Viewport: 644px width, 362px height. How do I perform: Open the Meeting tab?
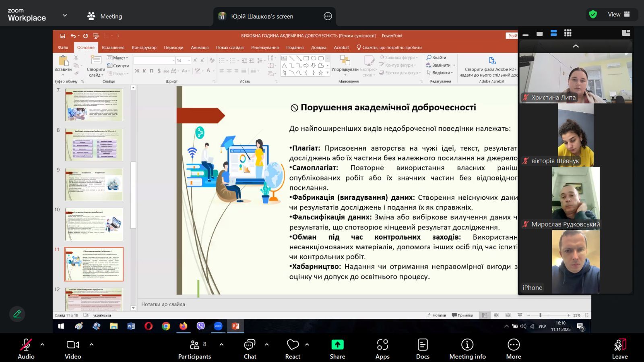click(105, 17)
